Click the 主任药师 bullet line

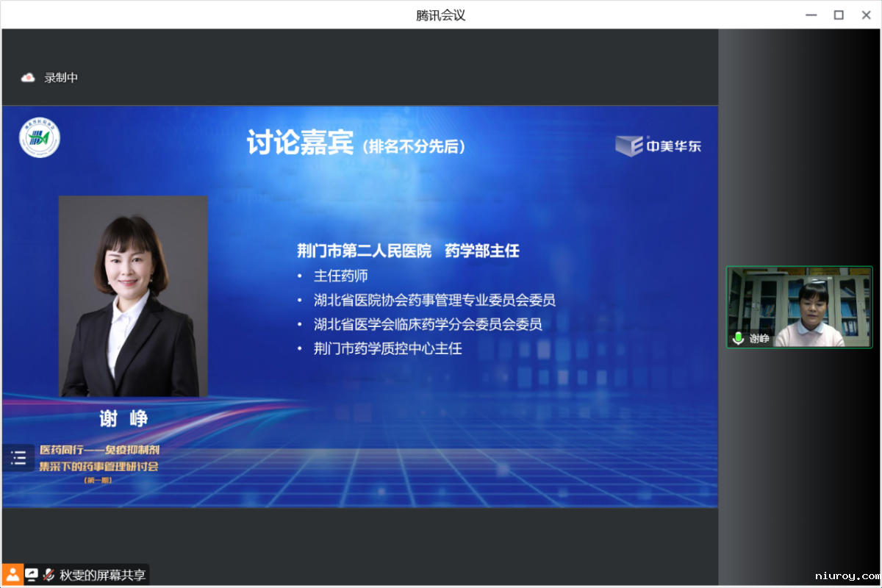click(340, 276)
